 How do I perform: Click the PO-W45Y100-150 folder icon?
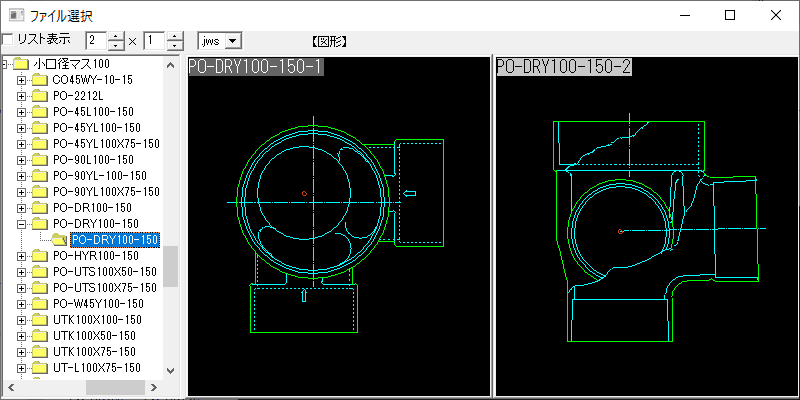[x=39, y=304]
